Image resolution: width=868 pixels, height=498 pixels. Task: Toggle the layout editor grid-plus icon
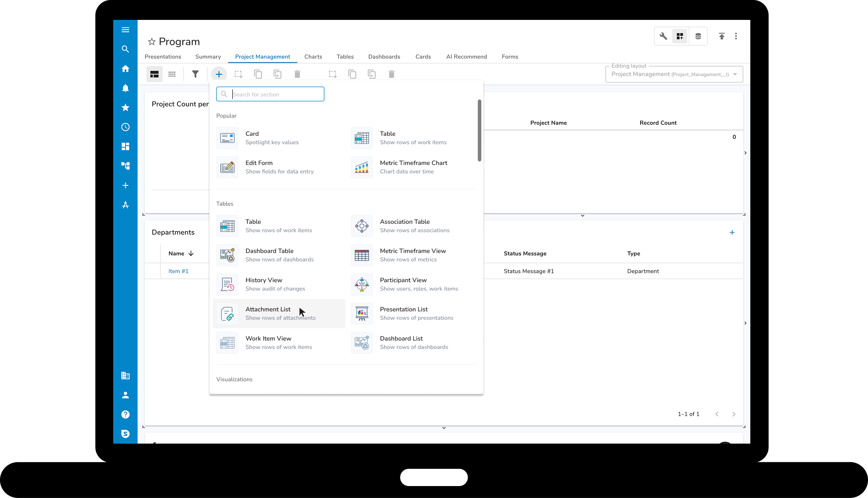680,36
